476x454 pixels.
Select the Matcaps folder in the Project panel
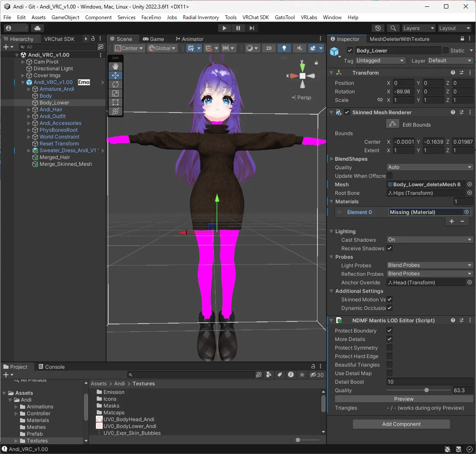click(x=115, y=412)
